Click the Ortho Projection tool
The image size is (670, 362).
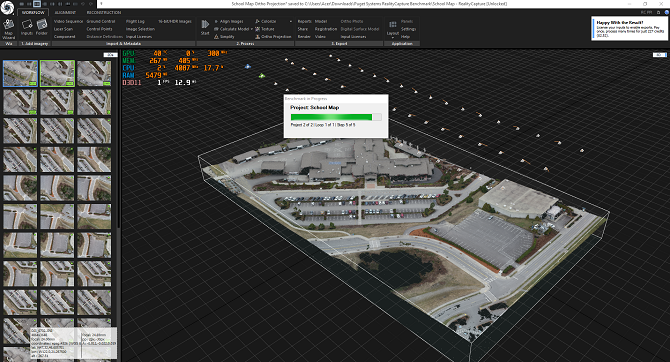pyautogui.click(x=273, y=37)
